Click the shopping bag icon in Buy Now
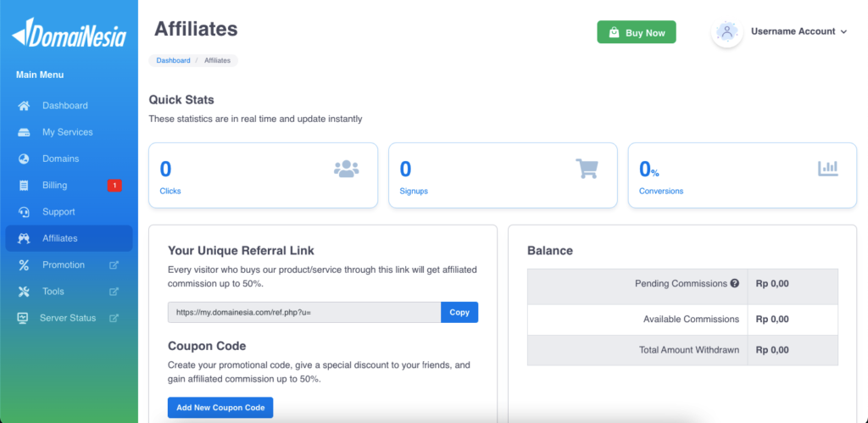Screen dimensions: 868x423 (x=614, y=33)
